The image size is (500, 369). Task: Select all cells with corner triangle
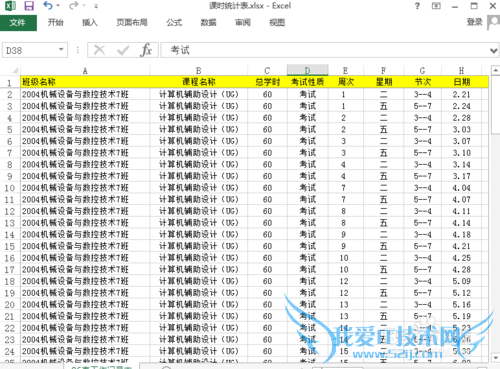click(14, 71)
